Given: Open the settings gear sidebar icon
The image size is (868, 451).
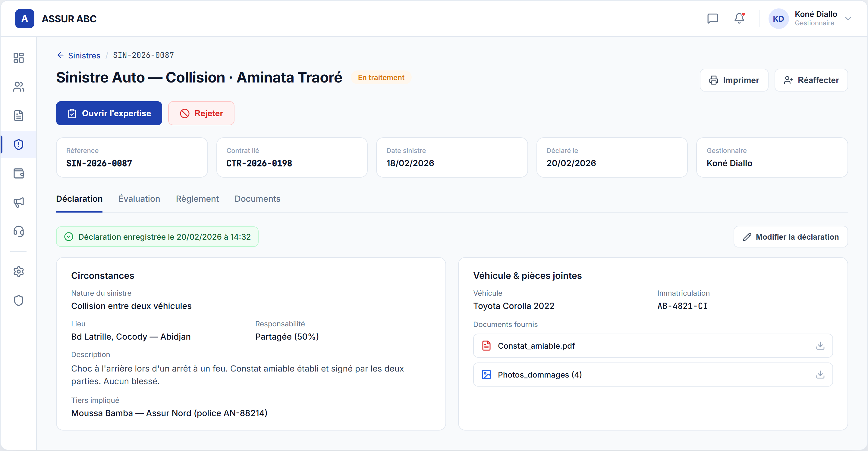Looking at the screenshot, I should [x=18, y=272].
